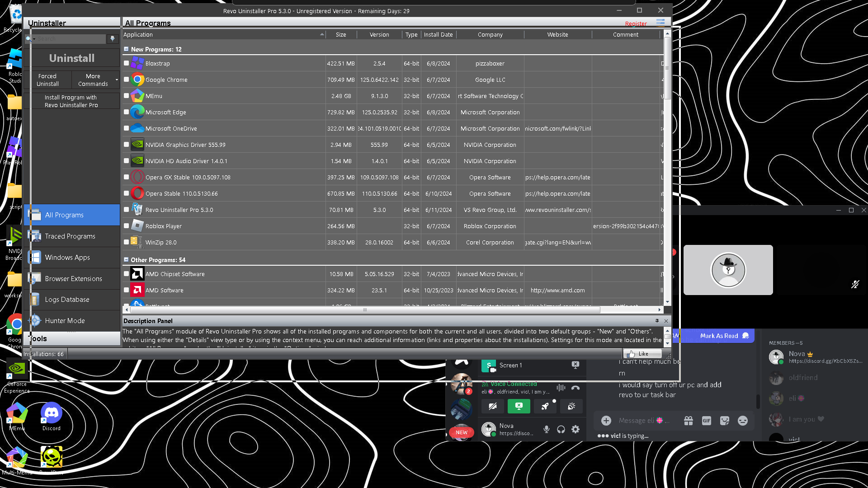Collapse the New Programs group

pos(126,49)
